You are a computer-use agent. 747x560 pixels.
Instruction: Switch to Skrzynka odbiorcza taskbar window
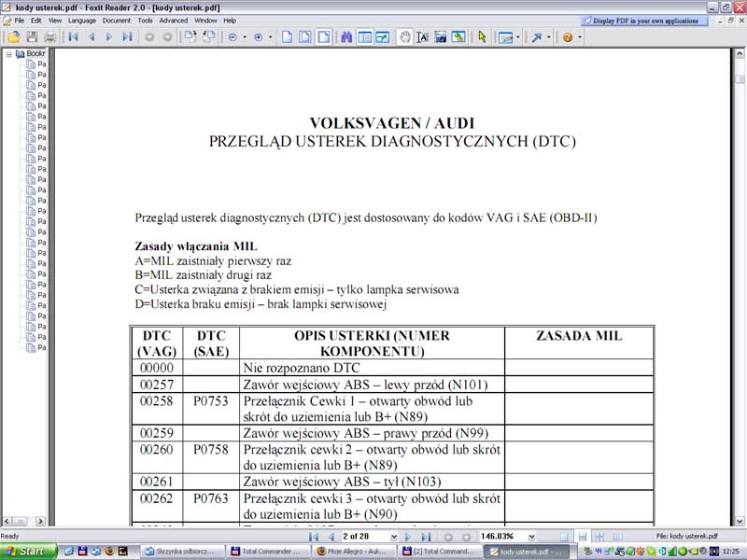tap(183, 552)
